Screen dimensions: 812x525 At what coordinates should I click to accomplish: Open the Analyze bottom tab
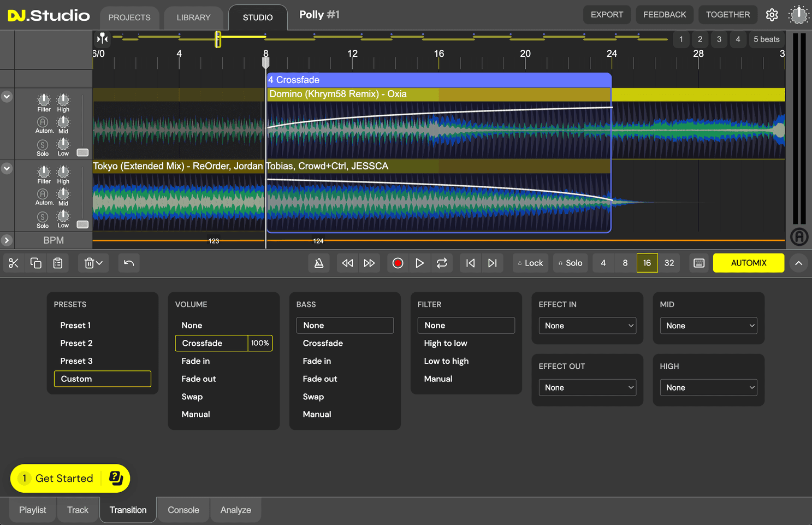[236, 510]
